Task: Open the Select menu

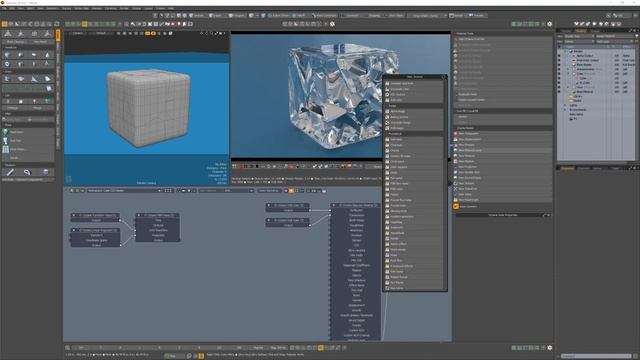Action: (30, 8)
